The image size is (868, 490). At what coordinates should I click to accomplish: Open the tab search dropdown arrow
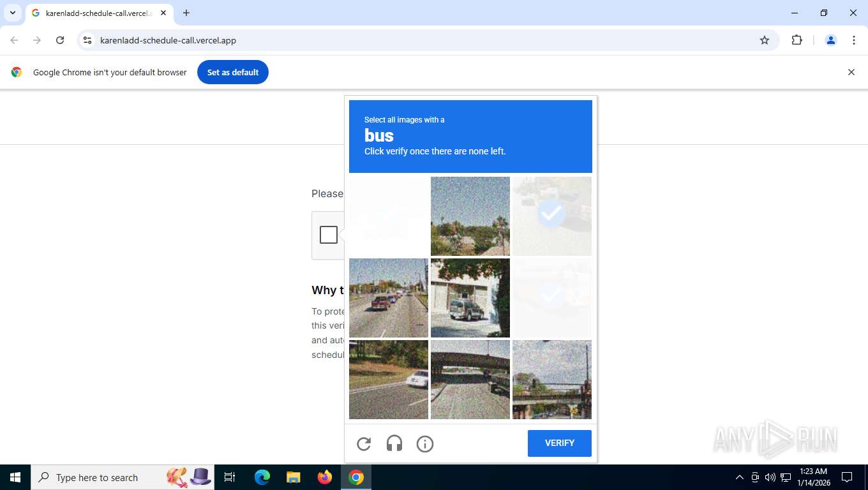pos(12,13)
